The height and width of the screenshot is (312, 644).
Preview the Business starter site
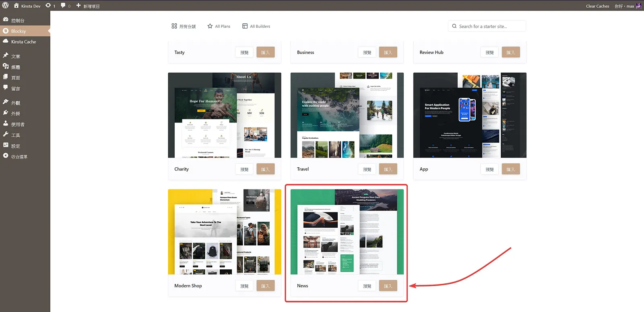(367, 52)
